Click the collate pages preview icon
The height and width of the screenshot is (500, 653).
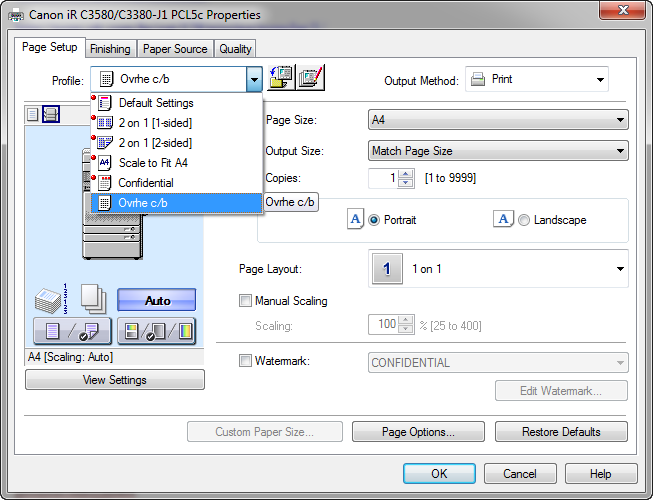pyautogui.click(x=51, y=299)
